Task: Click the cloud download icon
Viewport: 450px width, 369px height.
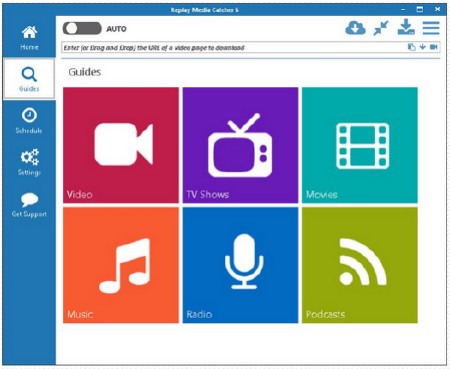Action: tap(355, 28)
